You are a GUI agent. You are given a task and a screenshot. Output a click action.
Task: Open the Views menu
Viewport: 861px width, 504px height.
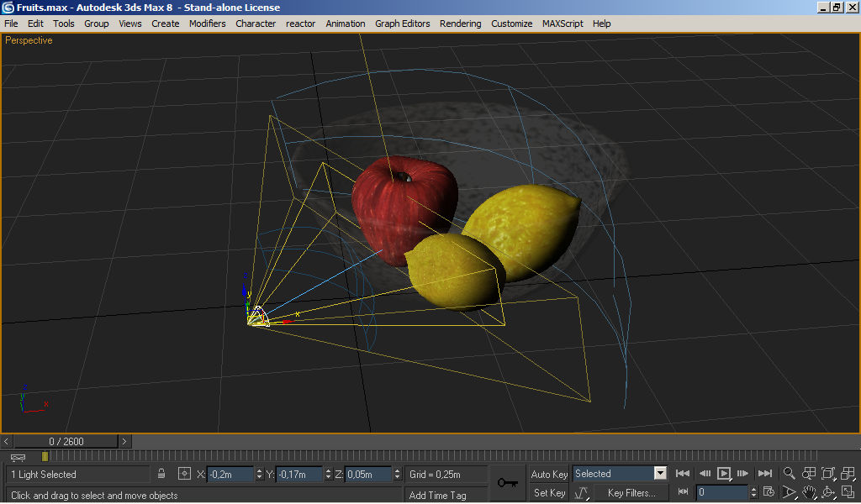coord(130,24)
